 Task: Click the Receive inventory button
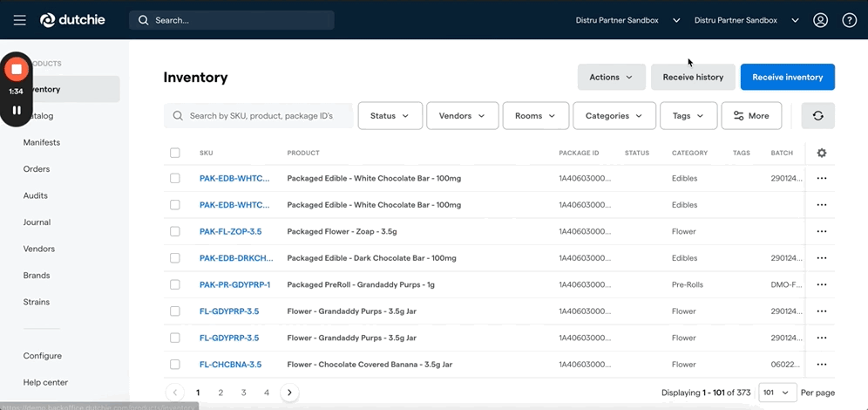coord(787,77)
